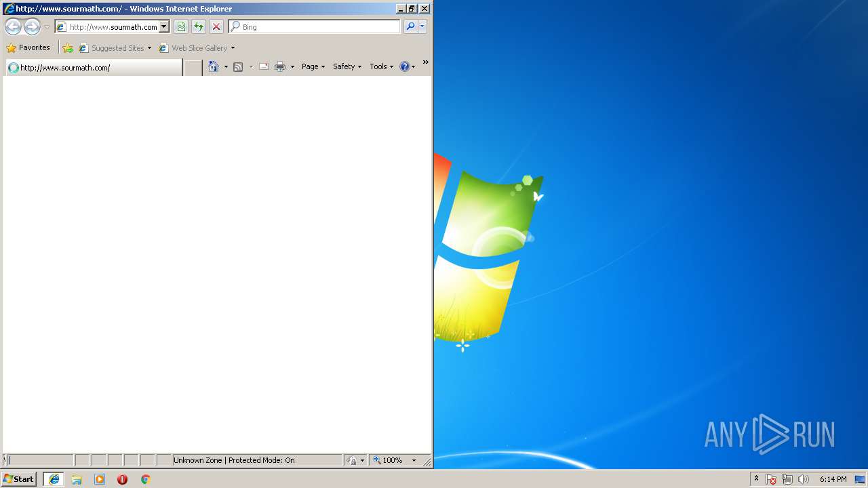This screenshot has height=488, width=868.
Task: Go forward with the Forward arrow button
Action: 32,27
